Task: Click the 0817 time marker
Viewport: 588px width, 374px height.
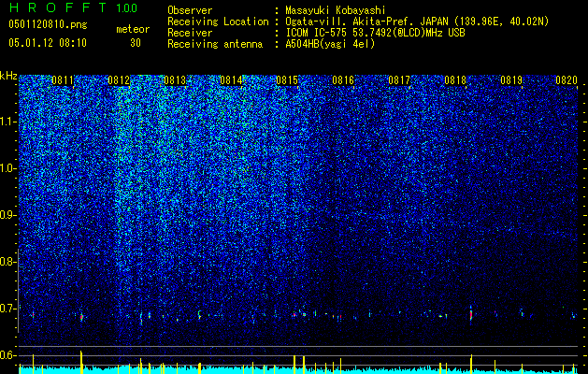Action: click(399, 80)
